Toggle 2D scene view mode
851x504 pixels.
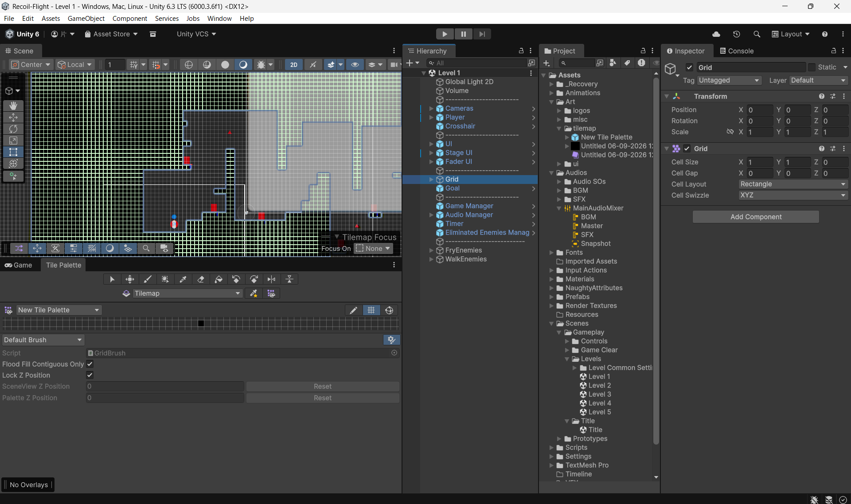294,65
